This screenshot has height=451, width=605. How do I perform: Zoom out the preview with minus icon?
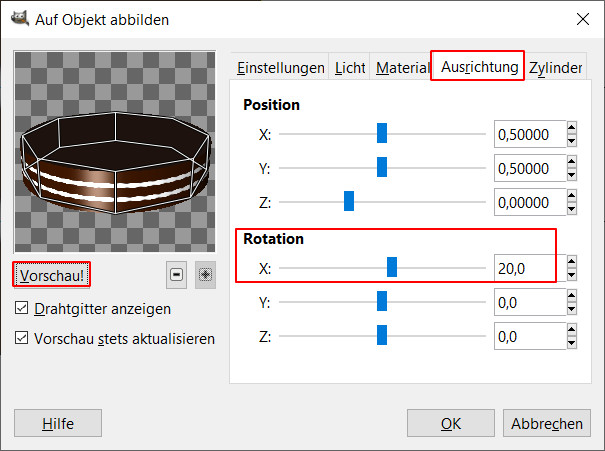[176, 275]
